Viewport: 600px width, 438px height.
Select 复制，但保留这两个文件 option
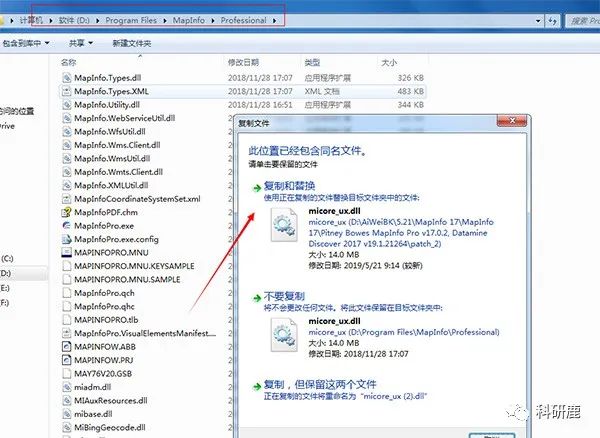317,383
